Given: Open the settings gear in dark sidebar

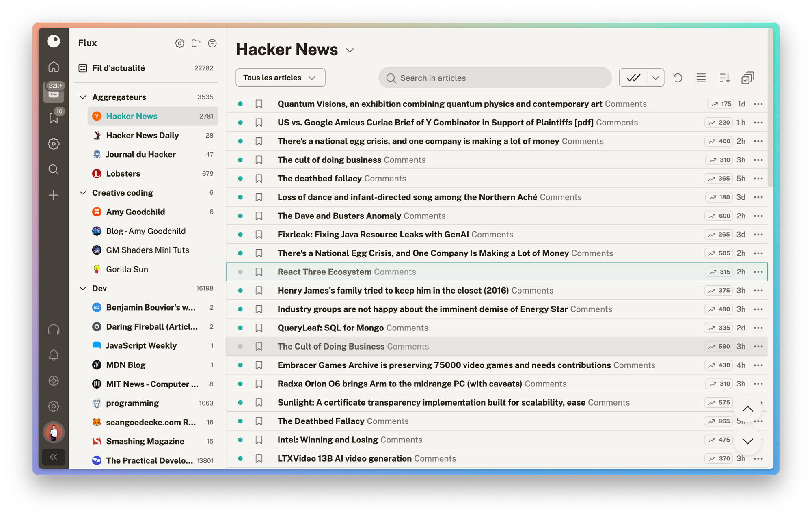Looking at the screenshot, I should [x=54, y=406].
